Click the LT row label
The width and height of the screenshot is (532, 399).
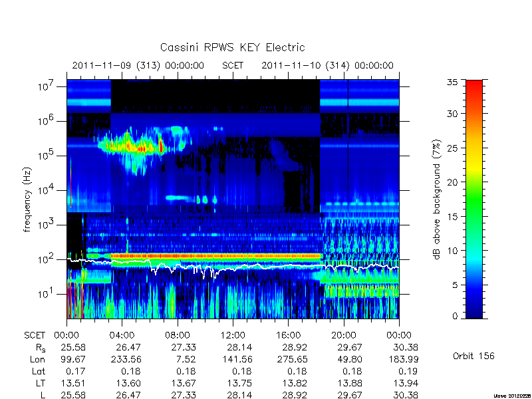point(41,383)
